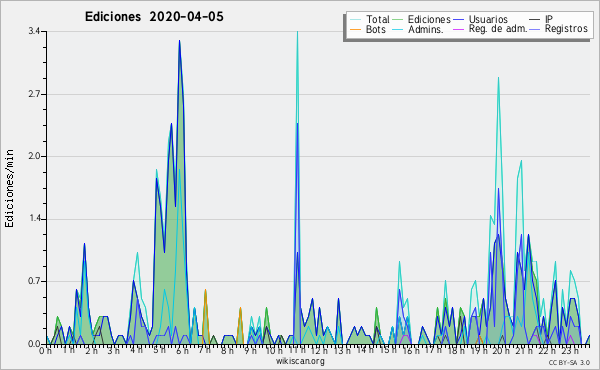This screenshot has width=600, height=370.
Task: Click the 1.4 y-axis value
Action: [x=34, y=219]
